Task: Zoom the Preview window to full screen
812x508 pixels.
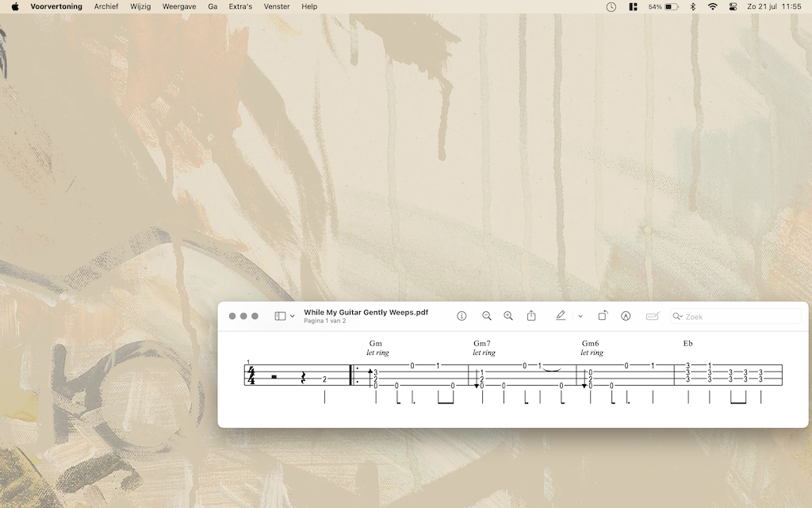Action: pos(255,316)
